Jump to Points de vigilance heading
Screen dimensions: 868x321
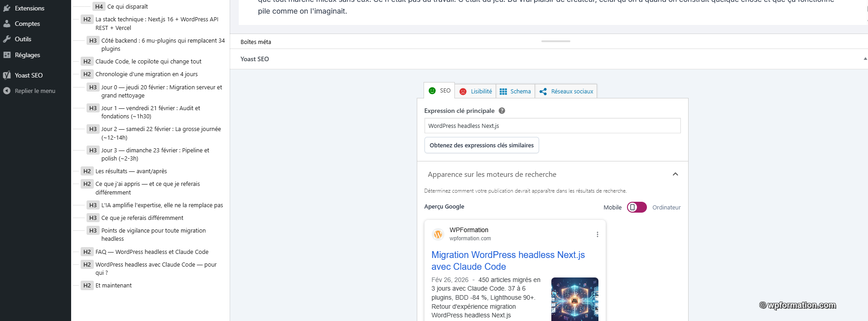click(153, 234)
